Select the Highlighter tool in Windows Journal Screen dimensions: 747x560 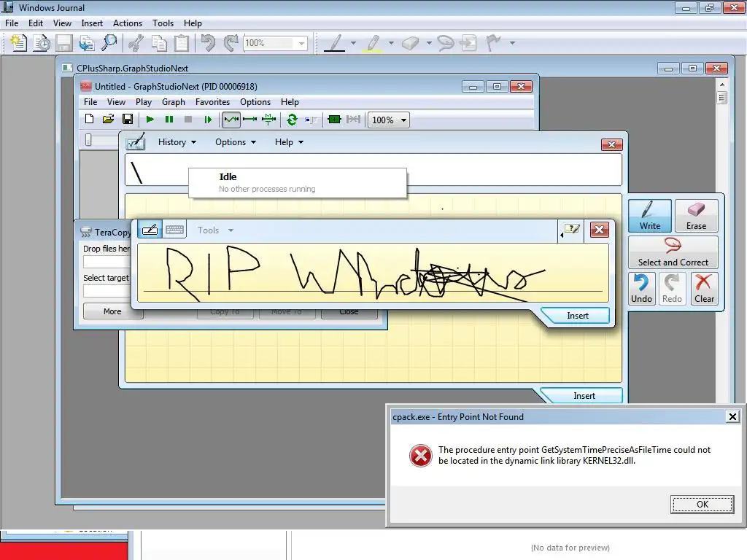pos(373,43)
